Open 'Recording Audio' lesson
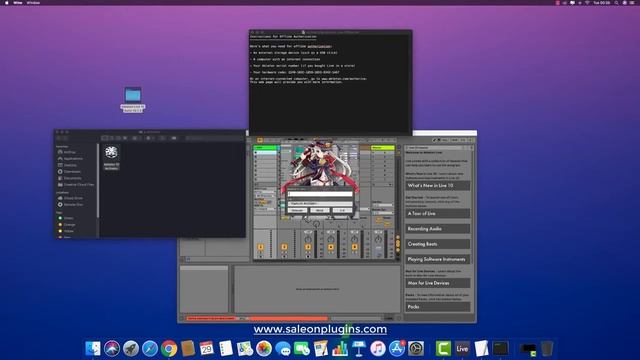 (438, 229)
